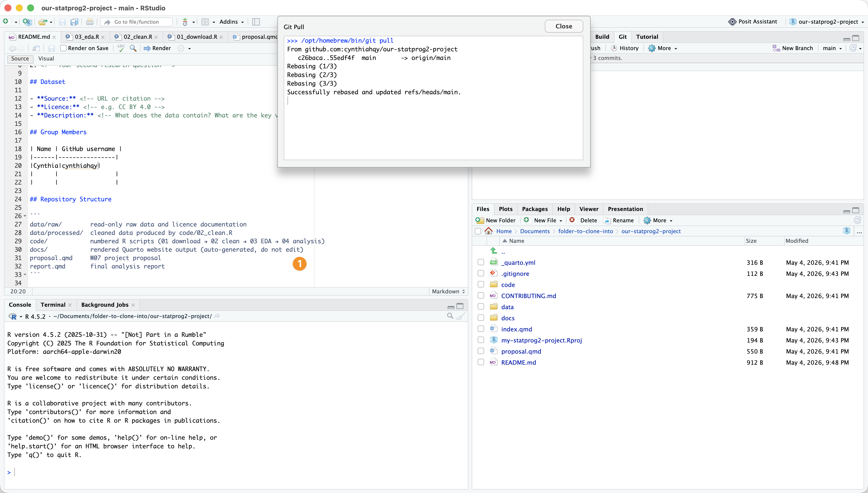The height and width of the screenshot is (493, 868).
Task: Open the proposal.qmd file link
Action: 521,351
